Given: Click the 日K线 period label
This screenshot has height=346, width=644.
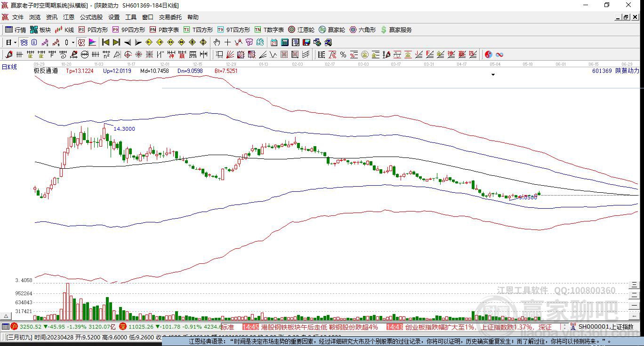Looking at the screenshot, I should 9,67.
